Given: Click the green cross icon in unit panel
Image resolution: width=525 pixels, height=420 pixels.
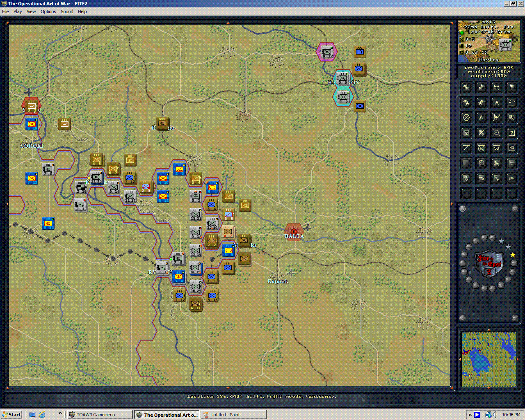Looking at the screenshot, I should pyautogui.click(x=462, y=32).
